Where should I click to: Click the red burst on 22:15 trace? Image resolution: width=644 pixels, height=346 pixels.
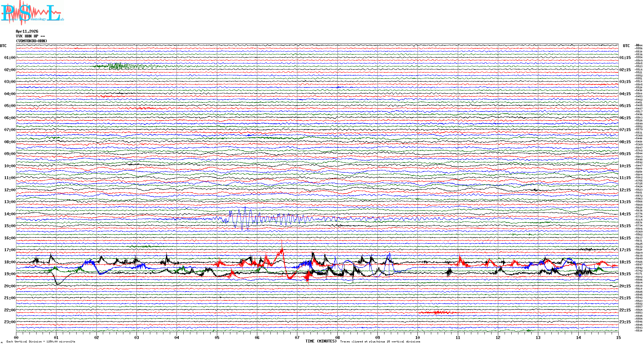coord(437,312)
